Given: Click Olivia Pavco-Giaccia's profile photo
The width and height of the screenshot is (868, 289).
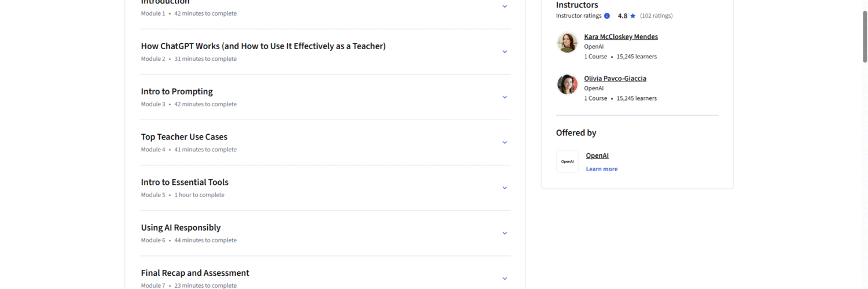Looking at the screenshot, I should point(567,84).
